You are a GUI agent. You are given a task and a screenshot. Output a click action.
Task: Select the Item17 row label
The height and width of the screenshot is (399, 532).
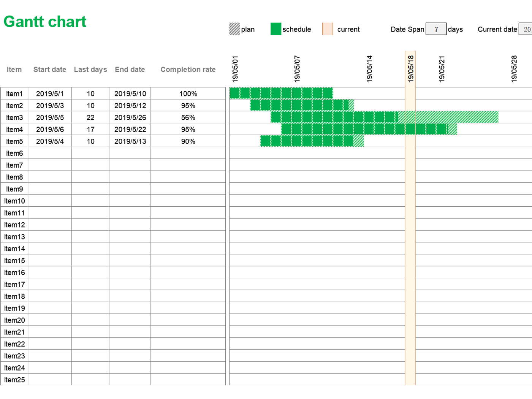[14, 284]
